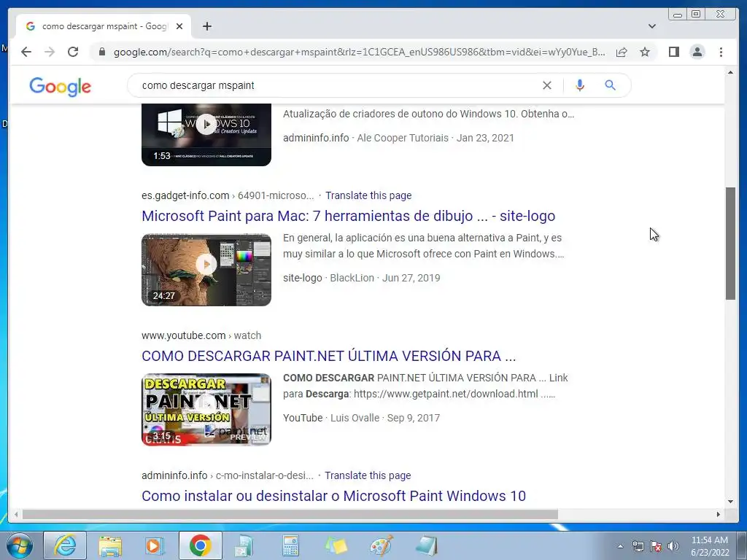Open a new tab
This screenshot has width=747, height=560.
point(206,26)
